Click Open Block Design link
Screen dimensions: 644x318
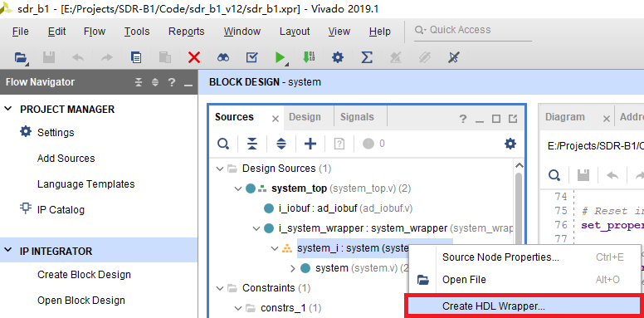pyautogui.click(x=81, y=301)
